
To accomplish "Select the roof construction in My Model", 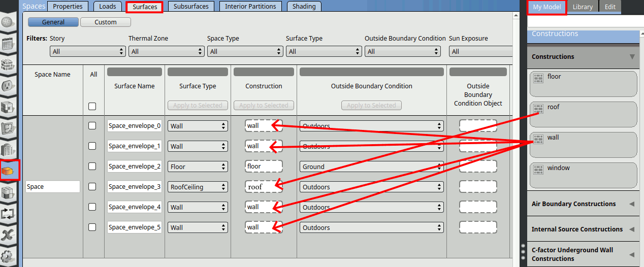I will [583, 114].
